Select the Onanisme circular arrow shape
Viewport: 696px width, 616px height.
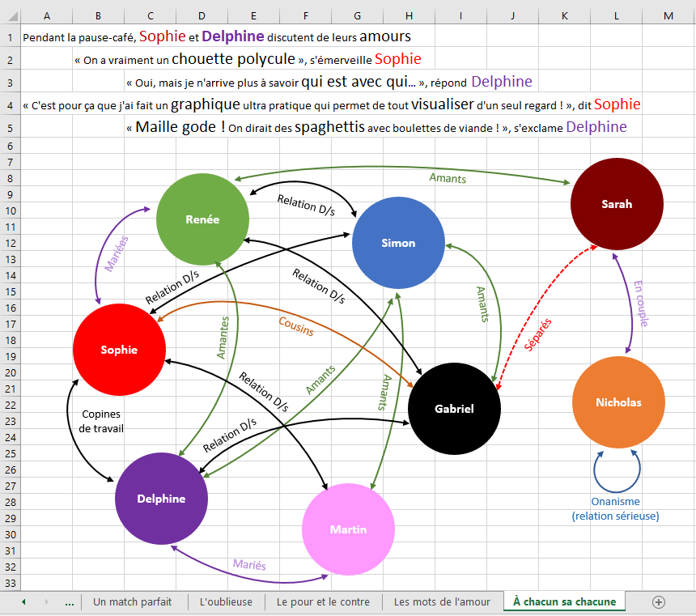click(617, 467)
